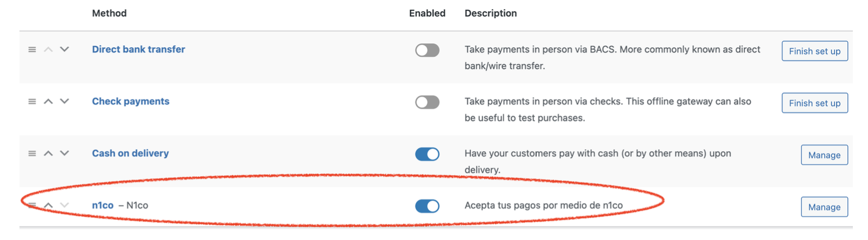Screen dimensions: 868x240
Task: Click drag handle for Direct bank transfer
Action: [32, 50]
